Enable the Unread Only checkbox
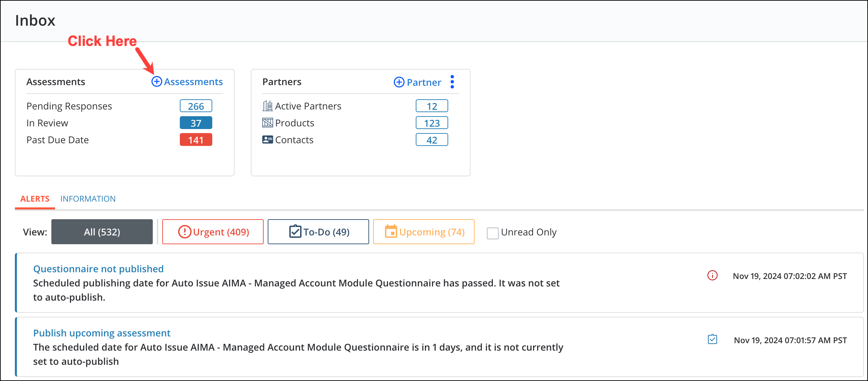This screenshot has height=381, width=868. click(493, 233)
